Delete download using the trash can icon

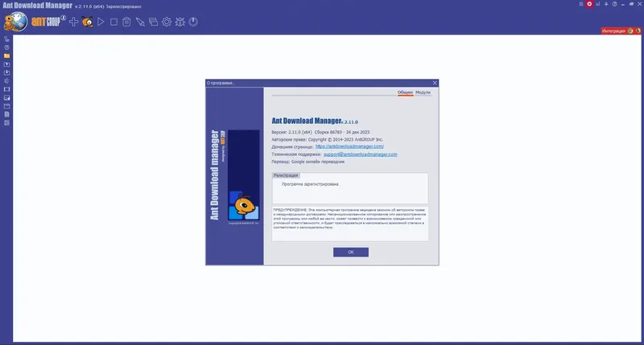tap(126, 22)
